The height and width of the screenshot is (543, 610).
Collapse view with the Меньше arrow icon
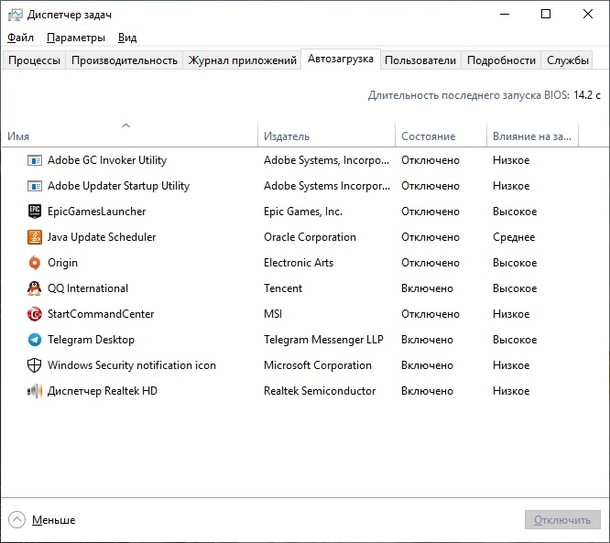[17, 520]
